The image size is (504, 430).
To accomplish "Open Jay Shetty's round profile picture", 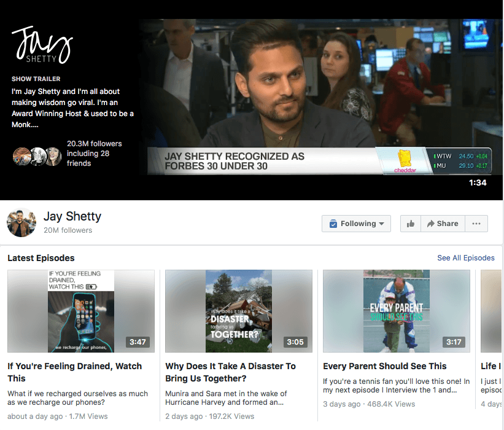I will point(21,222).
